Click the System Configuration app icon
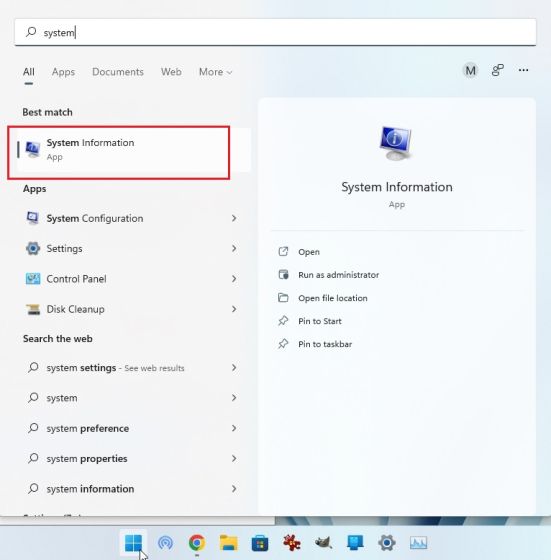 32,218
